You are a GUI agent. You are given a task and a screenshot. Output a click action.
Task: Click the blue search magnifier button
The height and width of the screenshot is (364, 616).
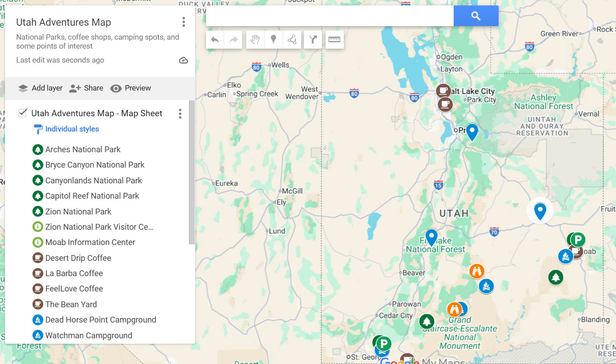[476, 16]
